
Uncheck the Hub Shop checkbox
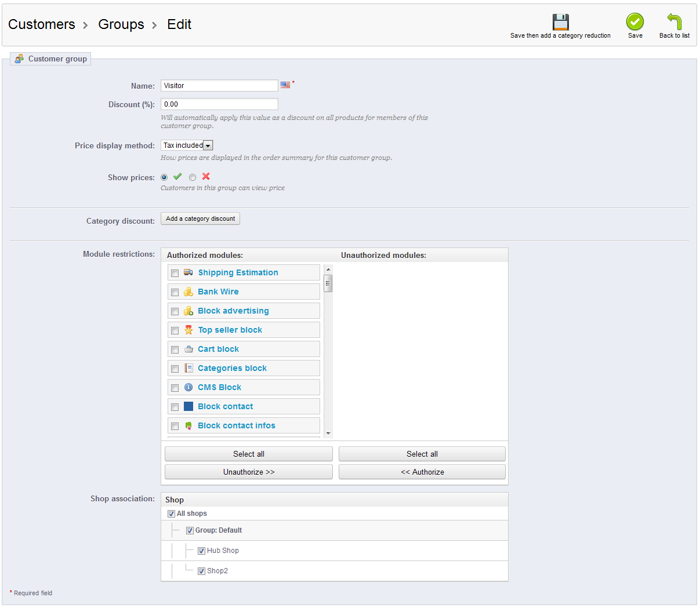(x=201, y=551)
